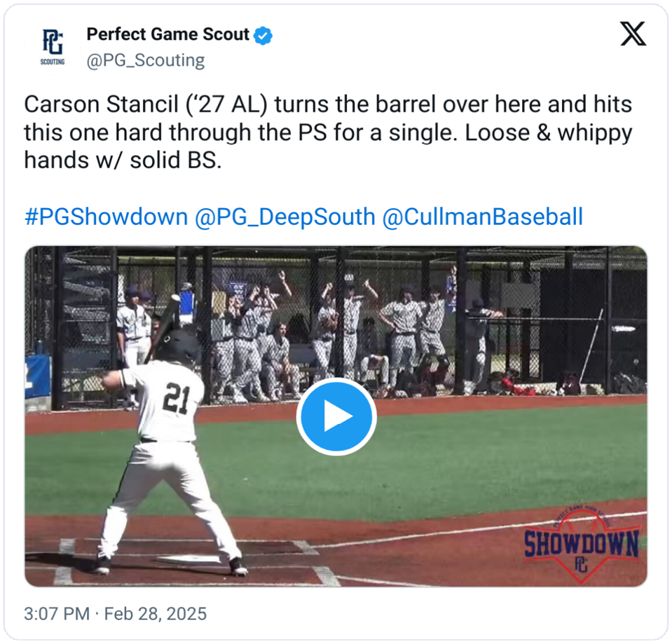Click the PG Scouting profile avatar
The width and height of the screenshot is (672, 644).
(53, 47)
